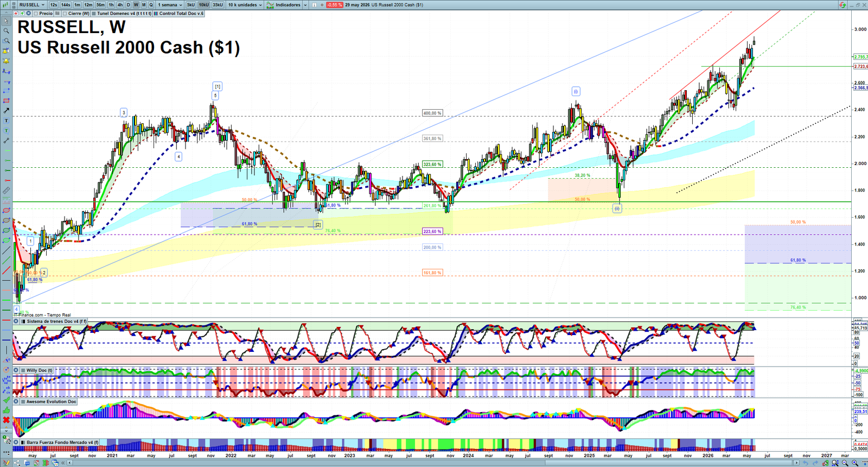Select the 1h timeframe
Screen dimensions: 868x467
[111, 5]
